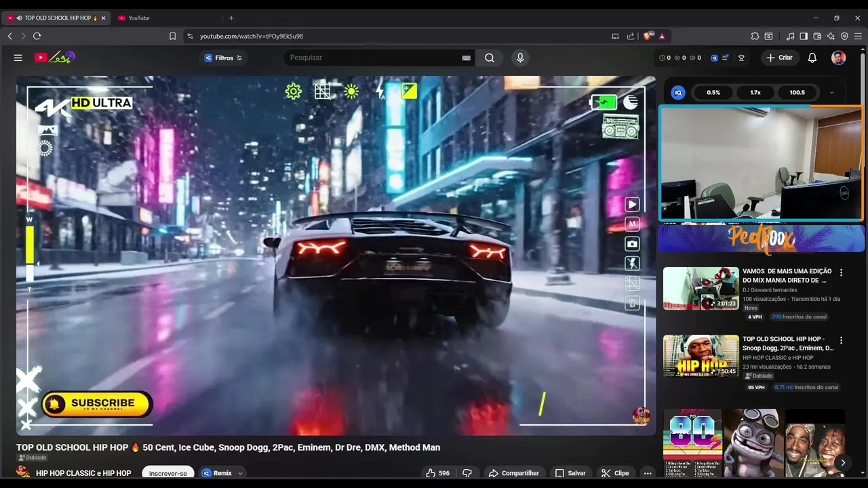Search using the magnifier button
Viewport: 868px width, 488px height.
490,58
